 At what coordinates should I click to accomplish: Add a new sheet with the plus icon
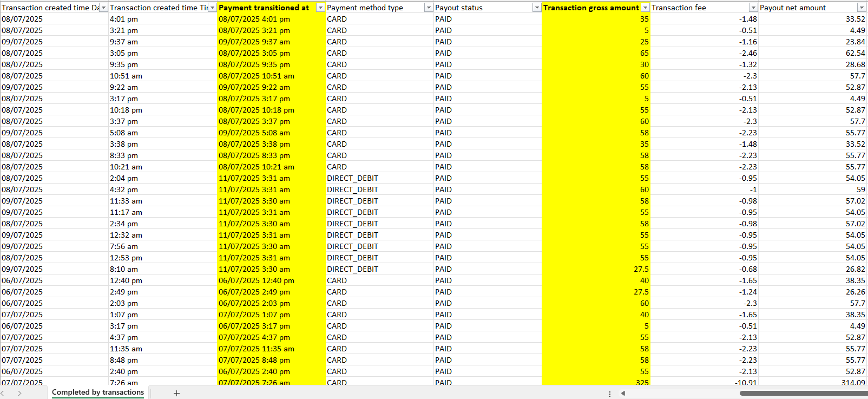pyautogui.click(x=176, y=393)
